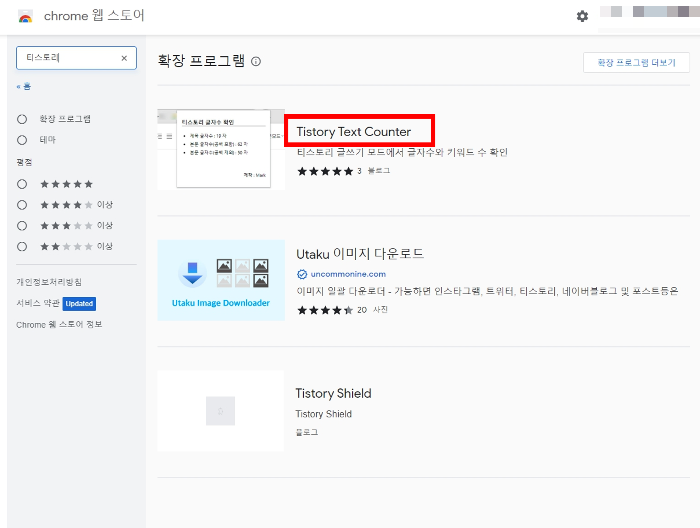Open the 개인정보처리방침 link
This screenshot has height=528, width=700.
[x=49, y=282]
